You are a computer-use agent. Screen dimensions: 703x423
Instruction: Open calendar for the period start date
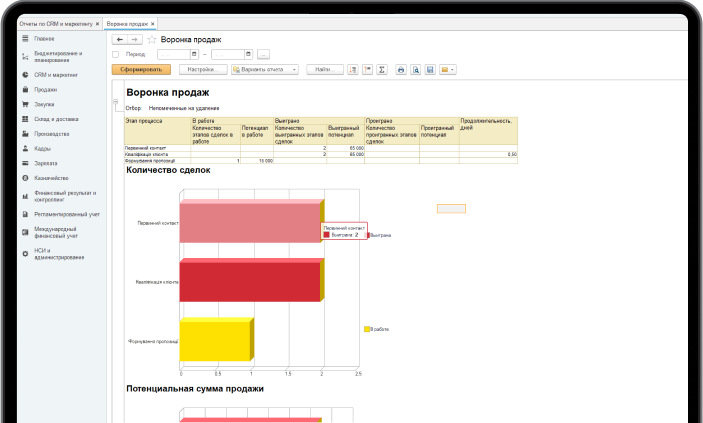tap(194, 54)
